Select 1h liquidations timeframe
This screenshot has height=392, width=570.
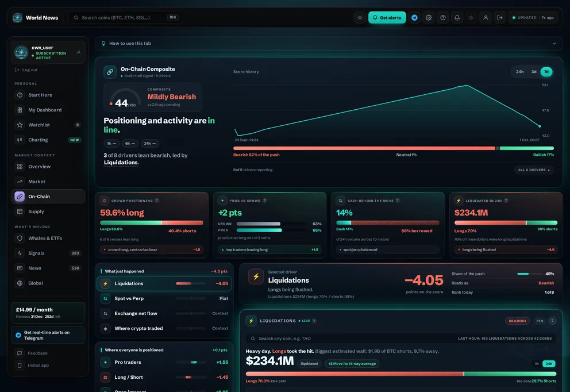(x=537, y=364)
